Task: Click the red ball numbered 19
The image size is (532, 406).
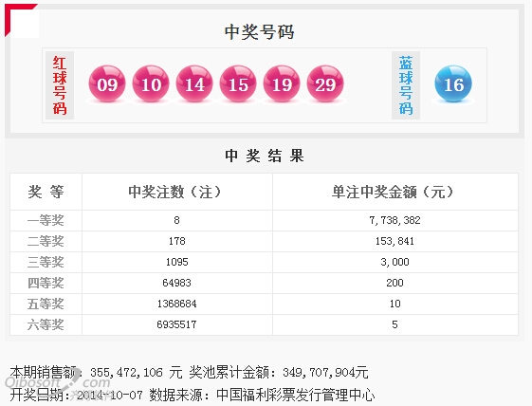Action: [x=282, y=83]
